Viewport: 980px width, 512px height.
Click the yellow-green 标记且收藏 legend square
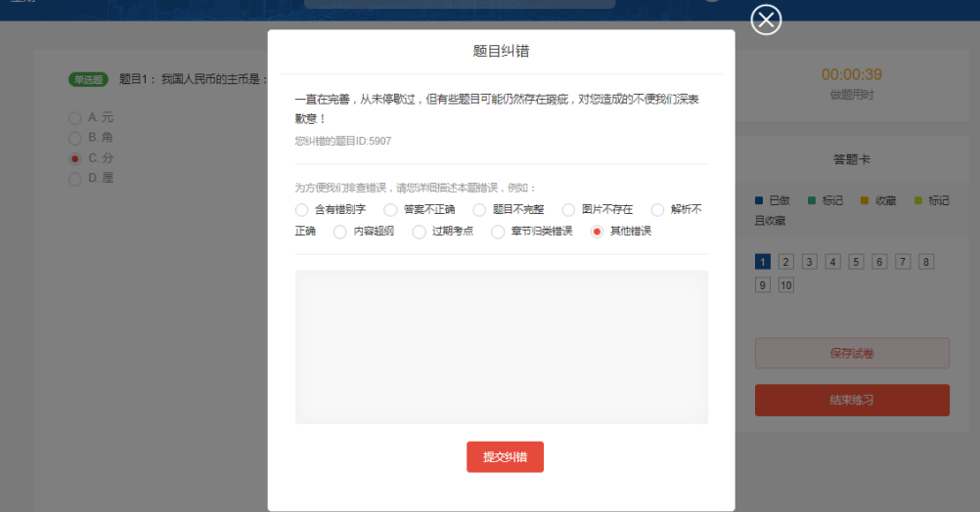coord(918,200)
